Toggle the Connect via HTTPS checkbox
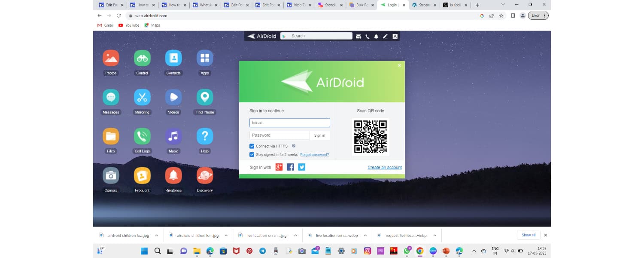Image resolution: width=644 pixels, height=258 pixels. tap(252, 146)
